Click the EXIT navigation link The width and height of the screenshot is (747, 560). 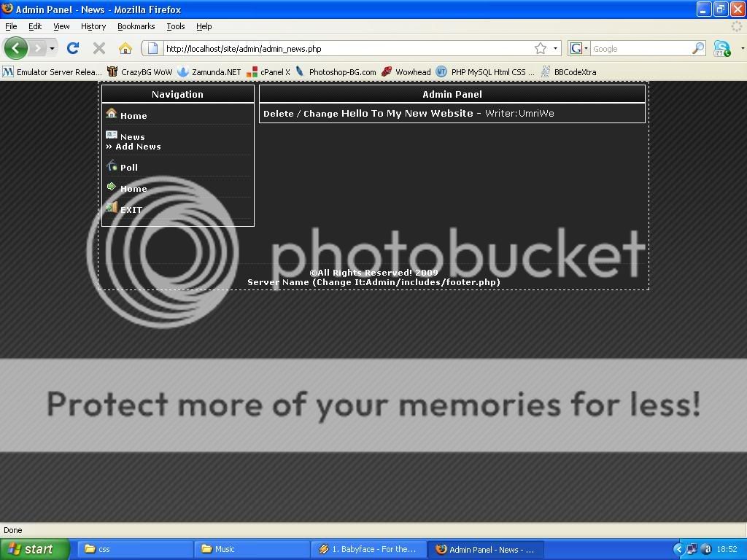[x=131, y=210]
